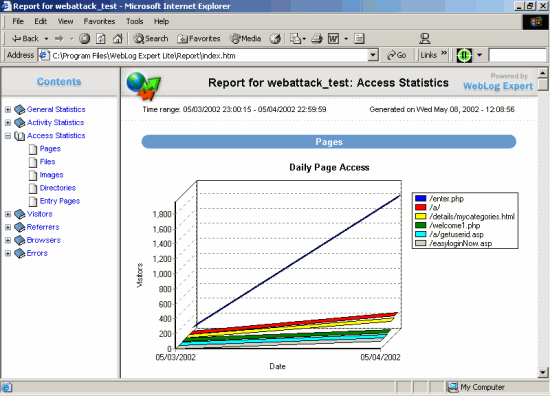Open the History toolbar icon
The height and width of the screenshot is (396, 550).
coord(275,39)
